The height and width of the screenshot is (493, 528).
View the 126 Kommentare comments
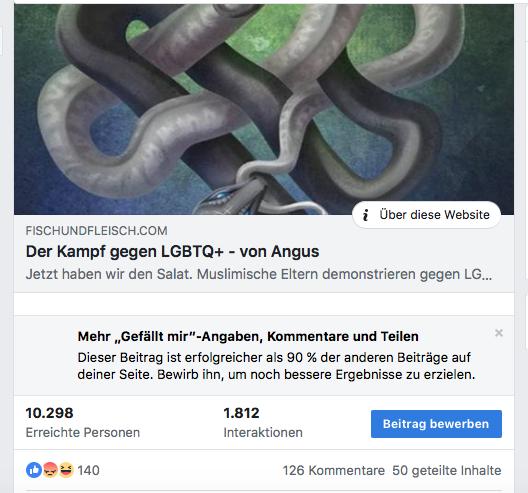(x=333, y=470)
